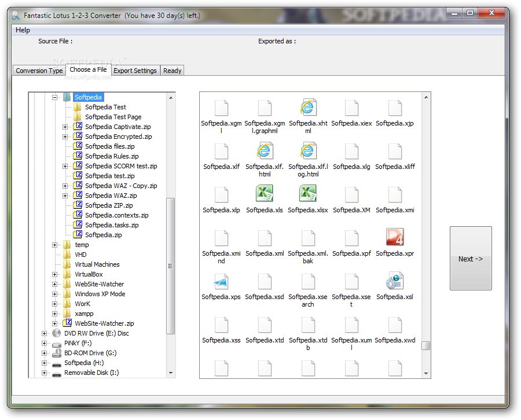Click the folder tree scroll-down arrow

[171, 373]
